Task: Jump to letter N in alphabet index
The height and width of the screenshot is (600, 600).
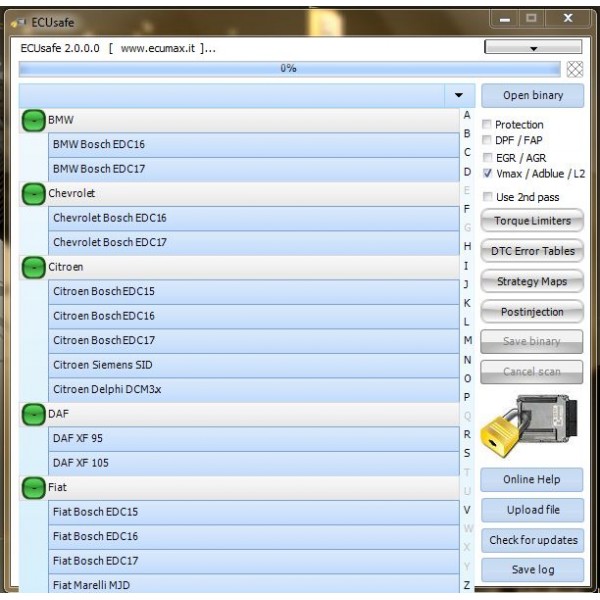Action: (467, 360)
